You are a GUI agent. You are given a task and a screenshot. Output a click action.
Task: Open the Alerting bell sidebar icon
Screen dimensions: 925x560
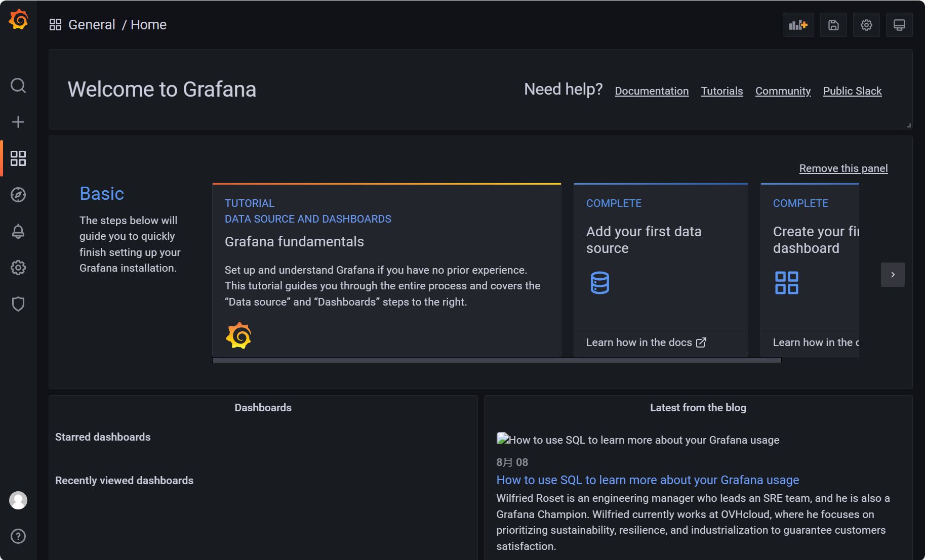(x=18, y=231)
